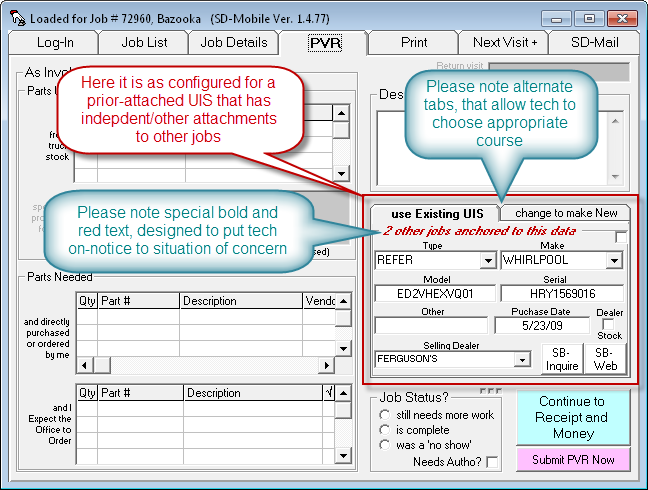Mark job as 'was a no show'
This screenshot has width=648, height=490.
[x=386, y=445]
